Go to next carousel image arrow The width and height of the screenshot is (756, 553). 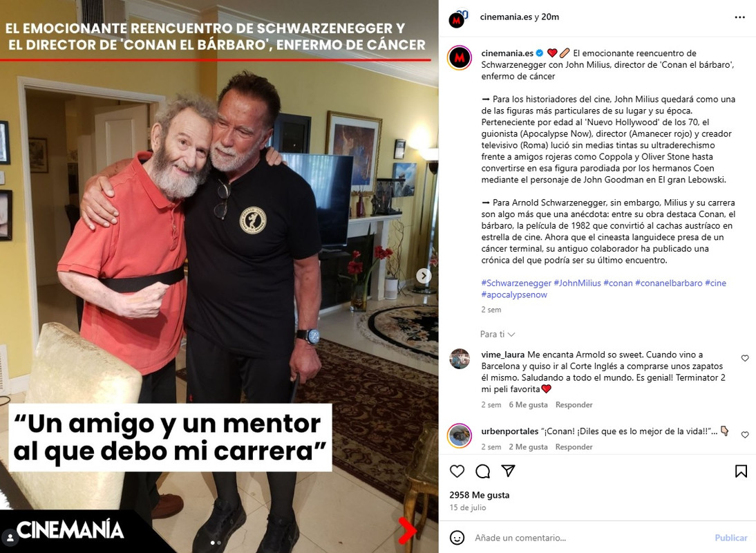point(424,275)
